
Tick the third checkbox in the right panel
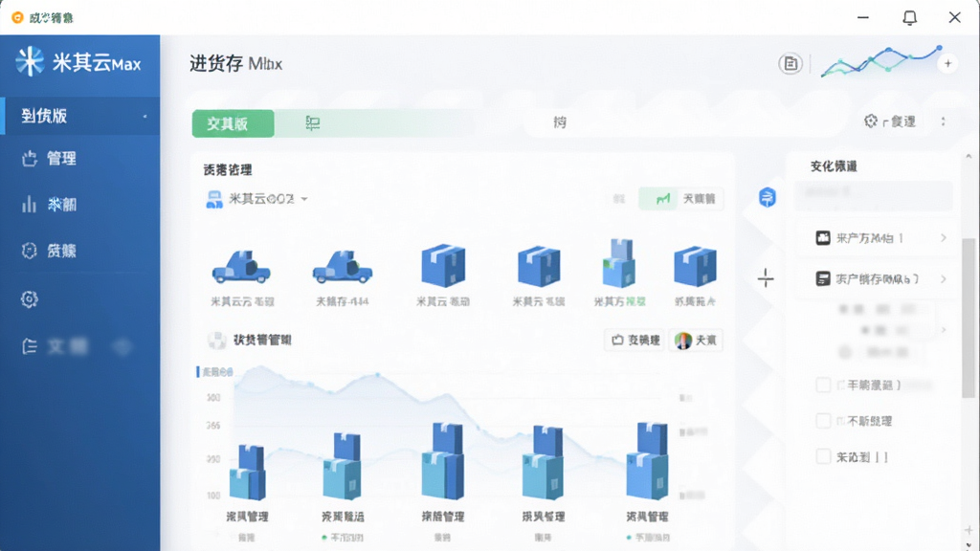click(x=823, y=456)
